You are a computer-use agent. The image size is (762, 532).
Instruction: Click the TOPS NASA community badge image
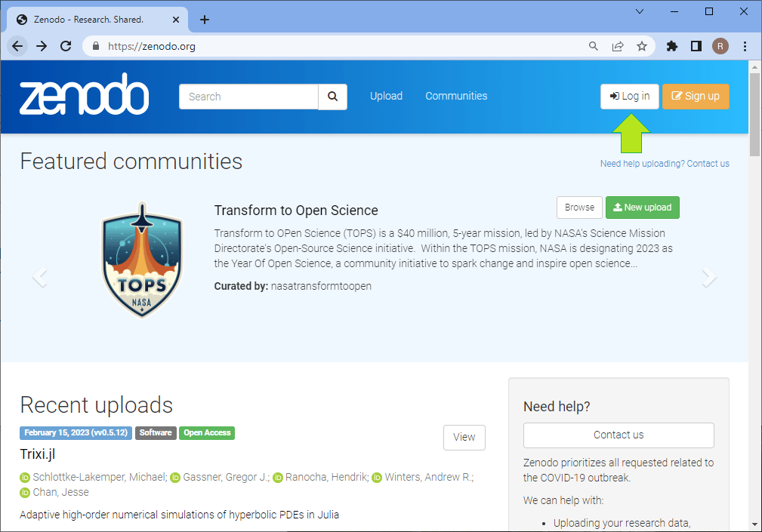pyautogui.click(x=141, y=260)
